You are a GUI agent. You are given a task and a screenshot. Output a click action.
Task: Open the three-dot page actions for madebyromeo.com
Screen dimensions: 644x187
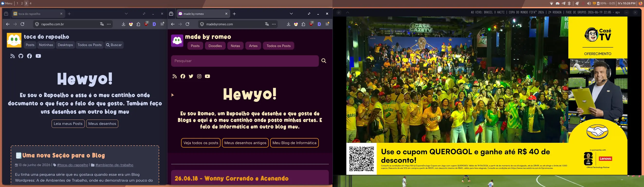(274, 24)
